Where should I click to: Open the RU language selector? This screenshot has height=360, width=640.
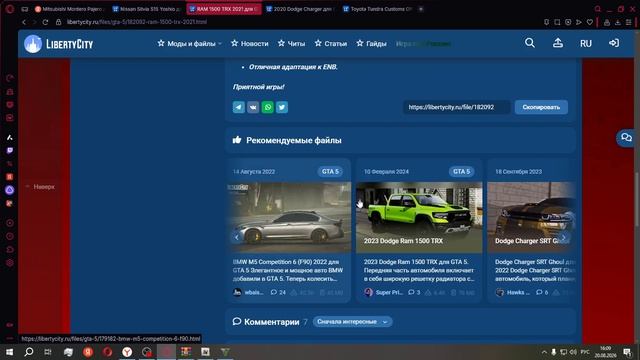click(x=586, y=43)
